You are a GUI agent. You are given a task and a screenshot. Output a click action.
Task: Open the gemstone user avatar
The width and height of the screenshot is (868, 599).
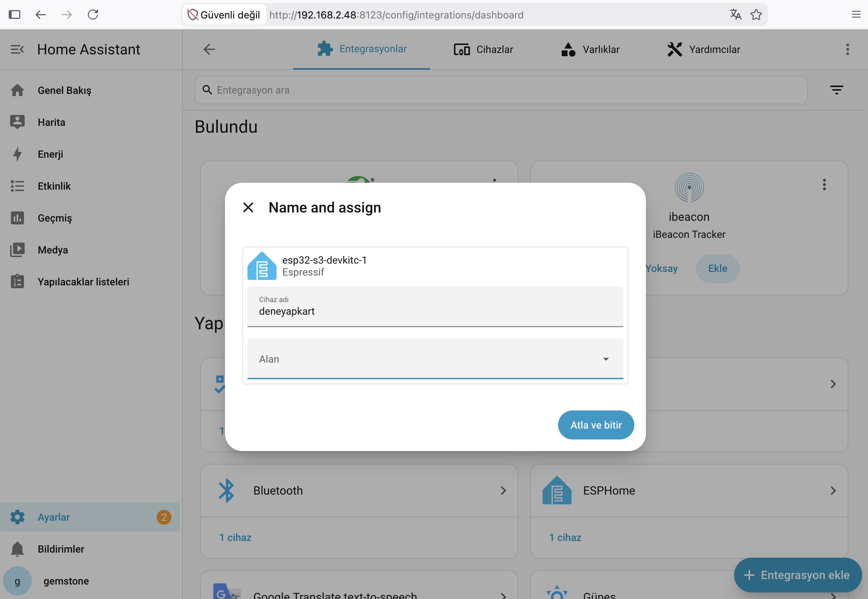tap(17, 581)
